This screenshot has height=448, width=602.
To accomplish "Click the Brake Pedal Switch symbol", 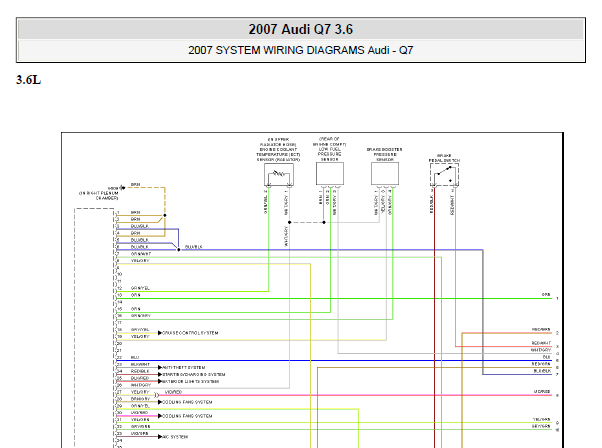I will tap(444, 175).
